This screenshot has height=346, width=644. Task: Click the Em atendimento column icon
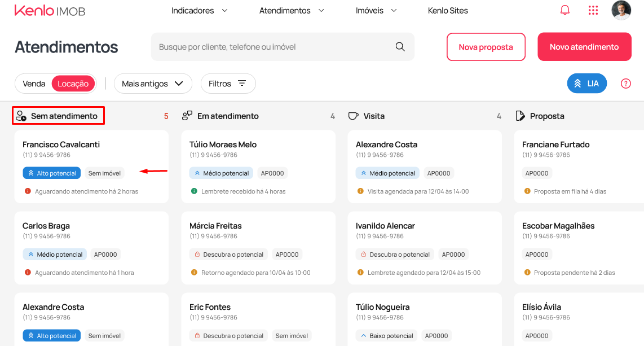[x=187, y=116]
